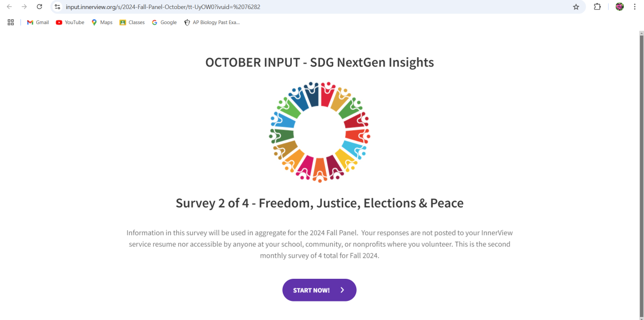The height and width of the screenshot is (320, 644).
Task: Click the scrollbar's up arrow
Action: pos(641,34)
